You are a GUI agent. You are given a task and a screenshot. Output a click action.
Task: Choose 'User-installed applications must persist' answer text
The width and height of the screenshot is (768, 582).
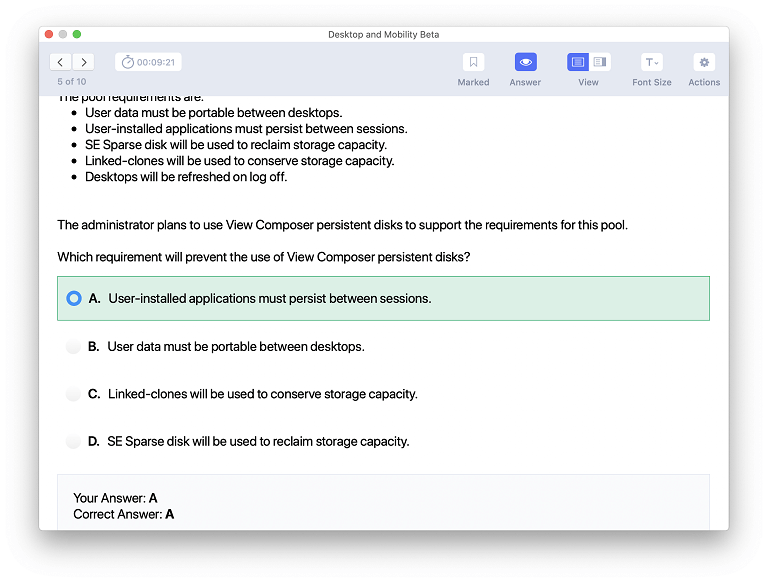click(x=270, y=298)
